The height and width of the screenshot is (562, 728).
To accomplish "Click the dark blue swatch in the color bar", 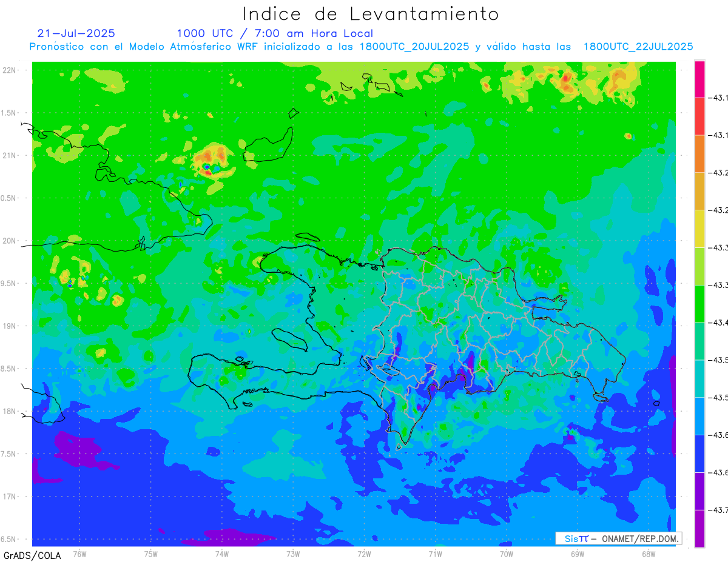I will point(699,453).
